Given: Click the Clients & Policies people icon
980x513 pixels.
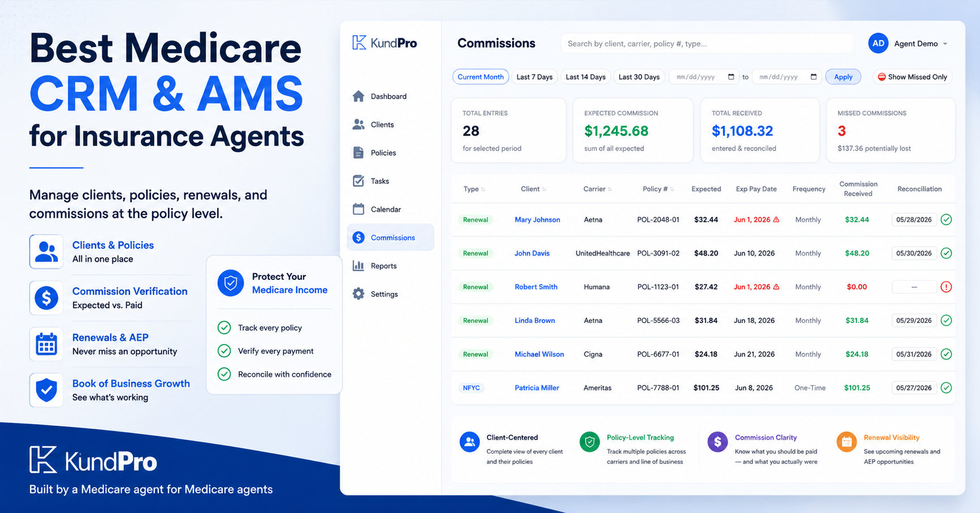Looking at the screenshot, I should (46, 252).
